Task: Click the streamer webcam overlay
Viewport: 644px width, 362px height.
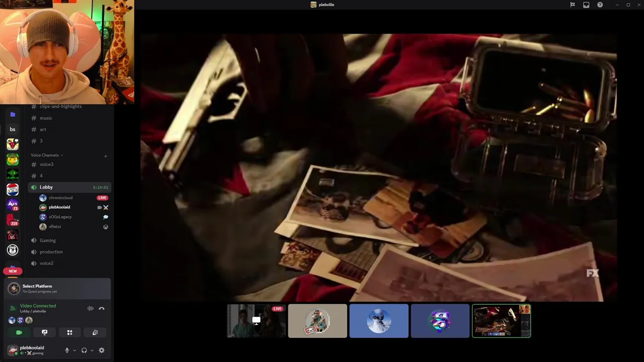Action: point(67,52)
